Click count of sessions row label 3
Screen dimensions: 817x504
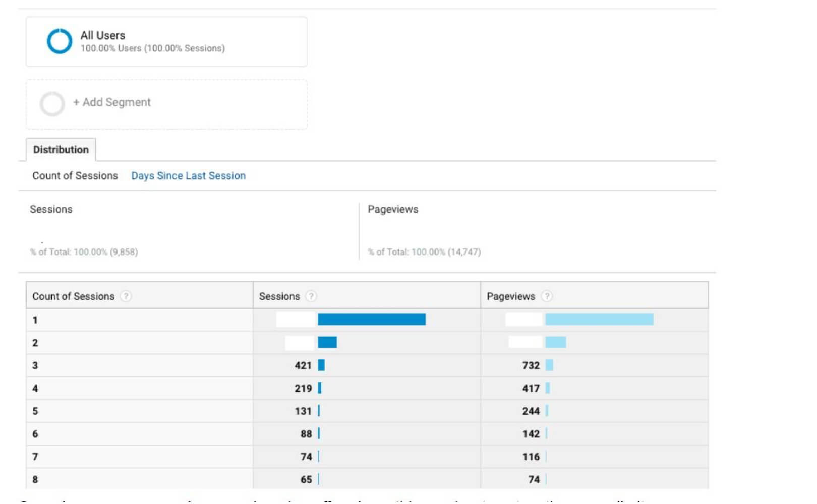point(35,365)
